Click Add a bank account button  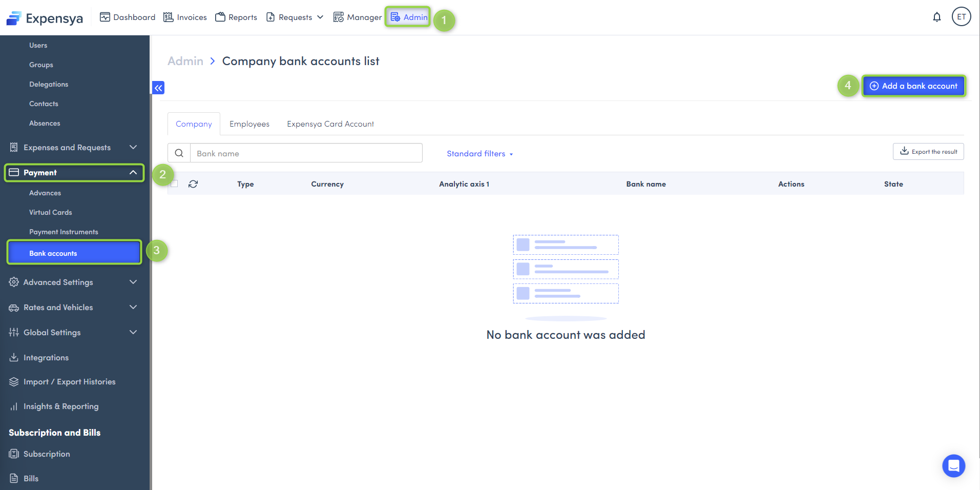[x=913, y=86]
